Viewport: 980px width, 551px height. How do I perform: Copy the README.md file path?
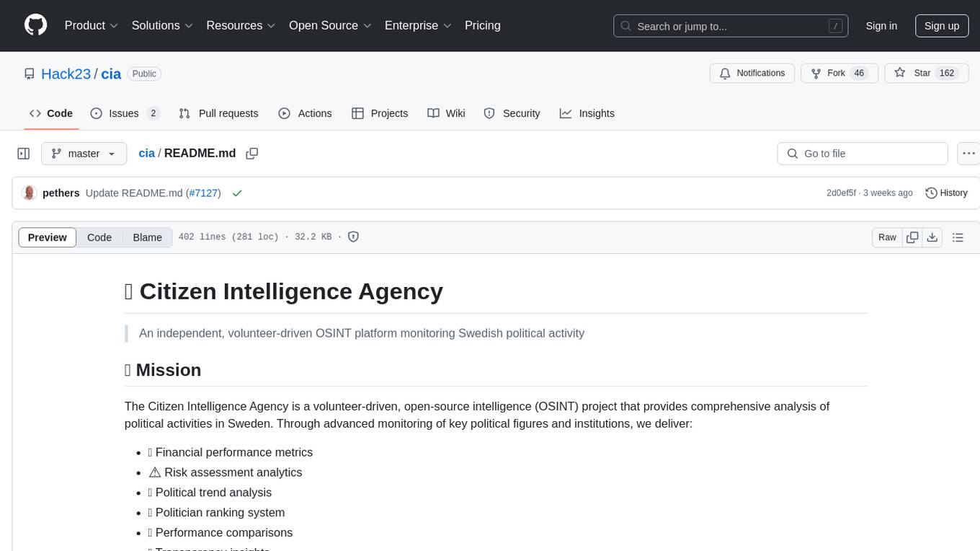(251, 154)
